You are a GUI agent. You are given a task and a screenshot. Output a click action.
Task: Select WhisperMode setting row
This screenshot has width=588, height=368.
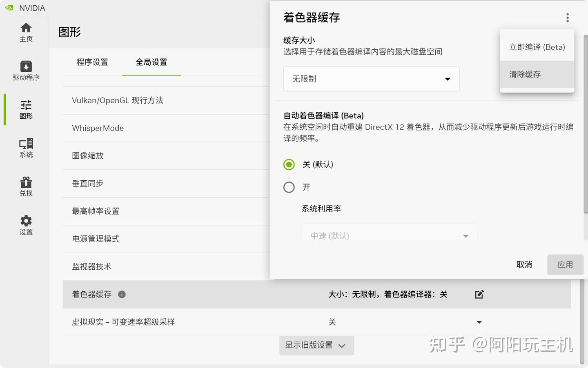[x=166, y=128]
